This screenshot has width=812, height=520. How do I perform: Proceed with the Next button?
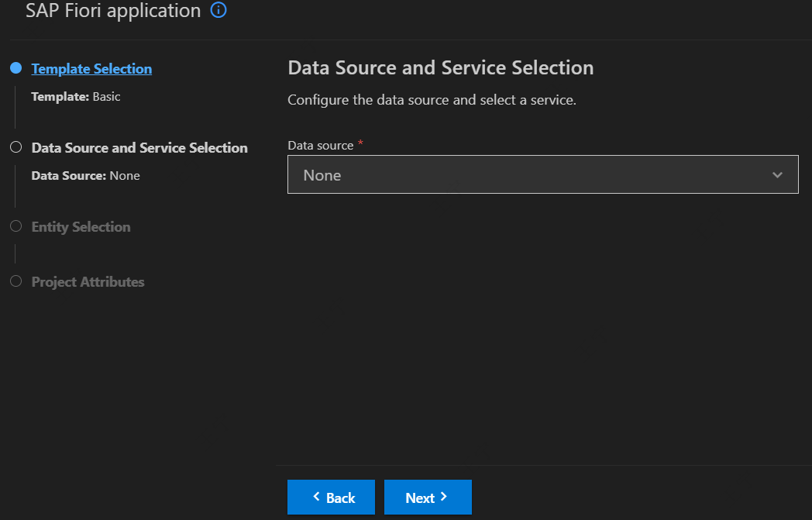click(428, 498)
